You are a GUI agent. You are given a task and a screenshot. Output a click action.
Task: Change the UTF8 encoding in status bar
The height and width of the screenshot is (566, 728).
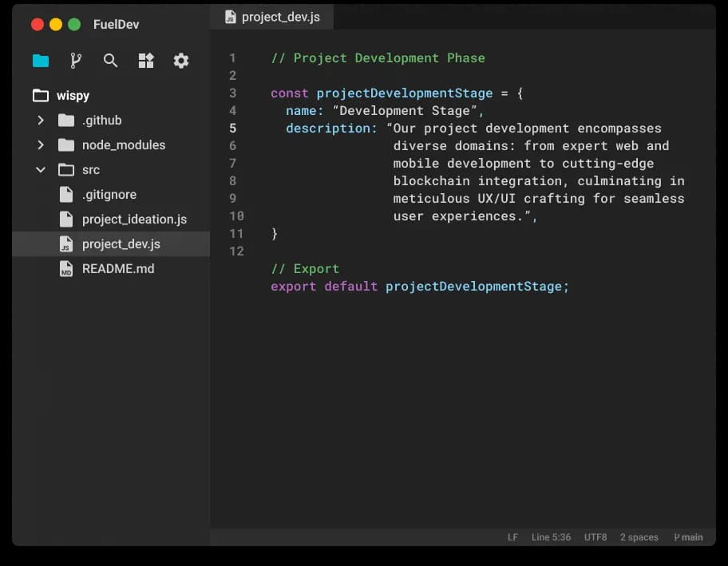pos(595,537)
